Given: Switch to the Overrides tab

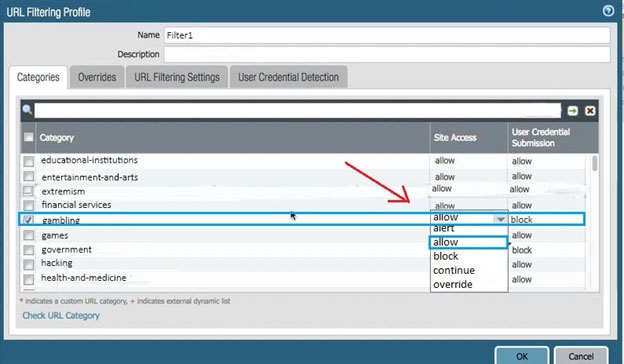Looking at the screenshot, I should [97, 77].
